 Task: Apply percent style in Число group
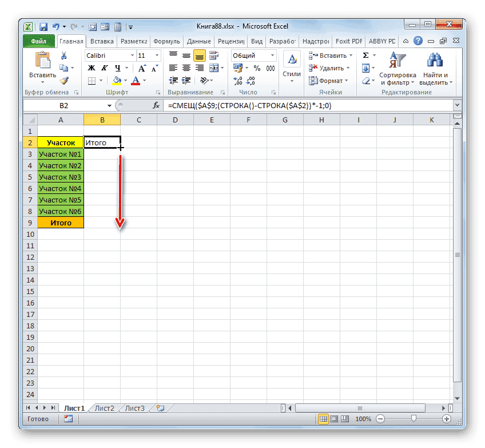click(x=257, y=68)
